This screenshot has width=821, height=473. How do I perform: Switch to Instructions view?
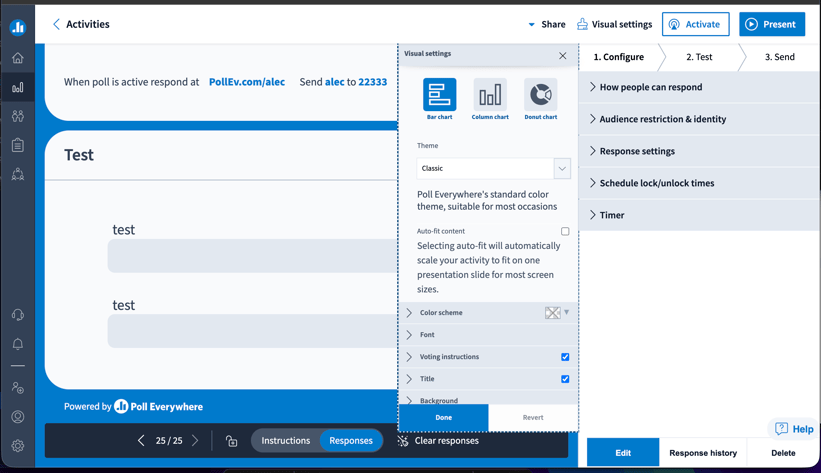pyautogui.click(x=285, y=441)
